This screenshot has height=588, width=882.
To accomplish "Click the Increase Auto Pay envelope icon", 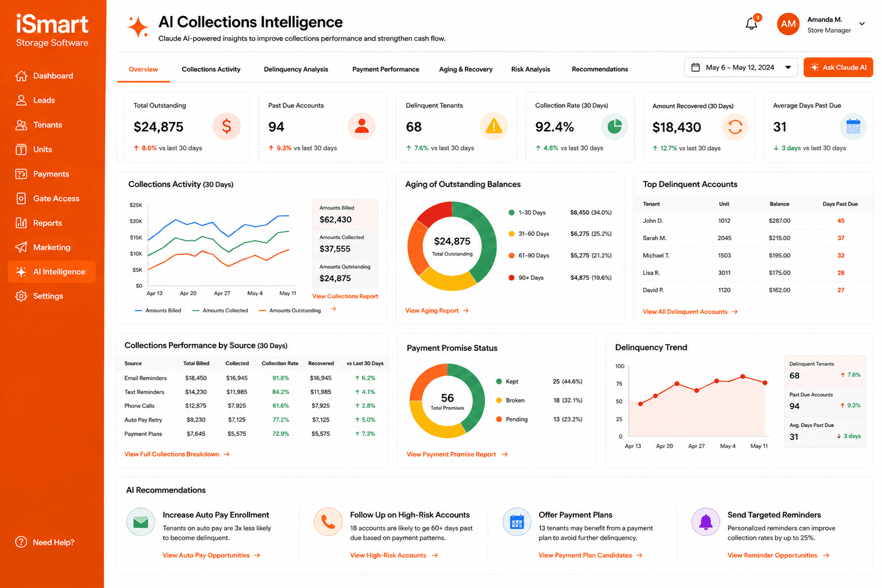I will coord(141,522).
